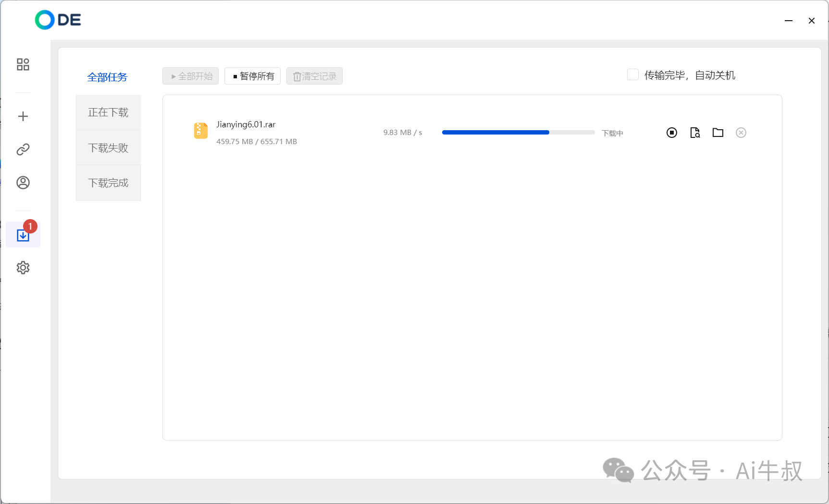Open the home dashboard panel
This screenshot has width=829, height=504.
click(23, 64)
